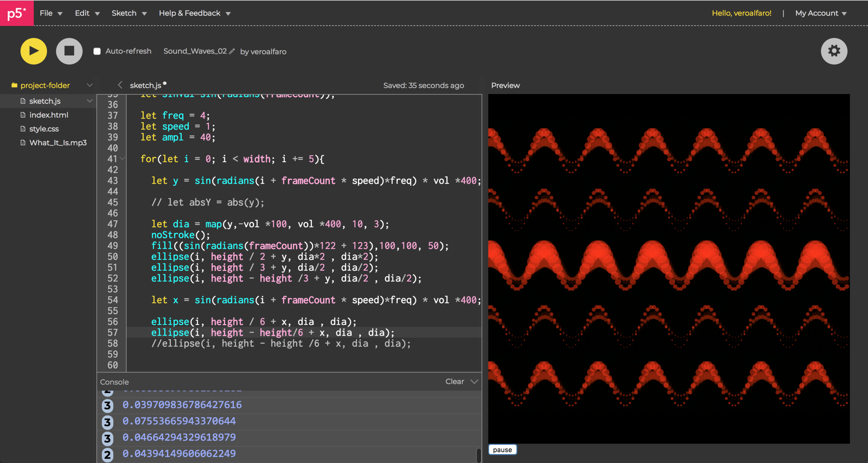Clear the console output

click(x=454, y=381)
